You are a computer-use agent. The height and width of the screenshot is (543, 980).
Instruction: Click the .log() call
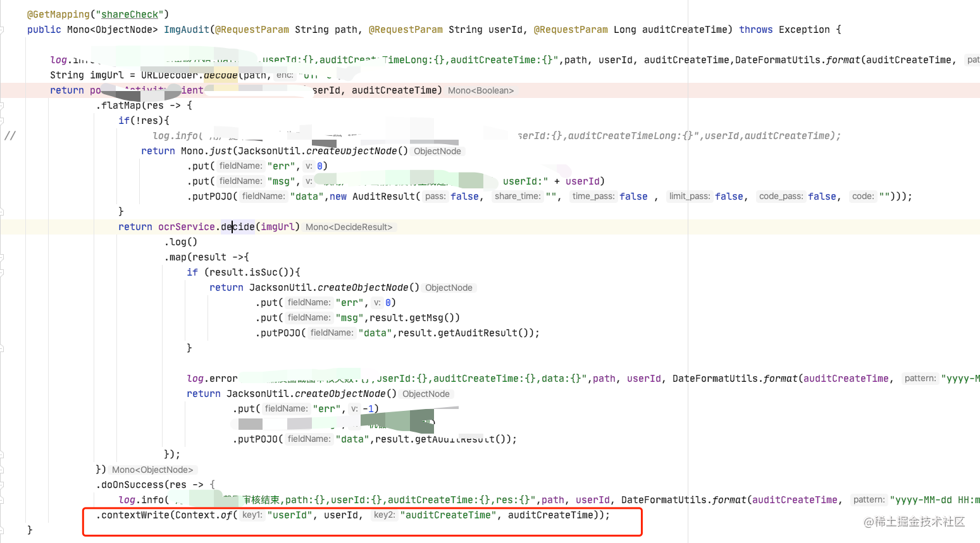click(181, 242)
